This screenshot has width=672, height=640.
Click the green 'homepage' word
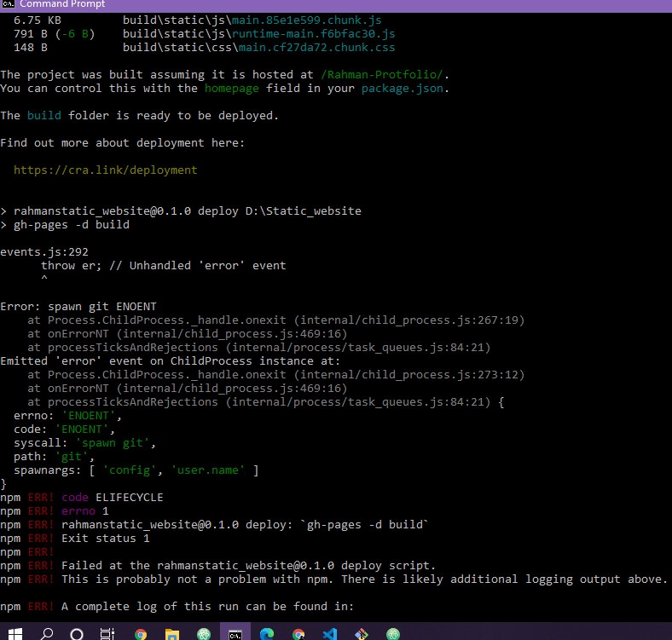click(232, 89)
